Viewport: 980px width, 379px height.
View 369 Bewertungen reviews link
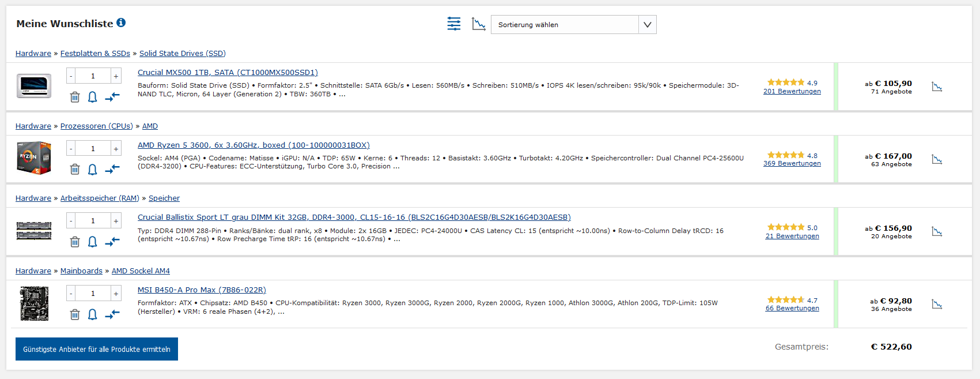792,163
